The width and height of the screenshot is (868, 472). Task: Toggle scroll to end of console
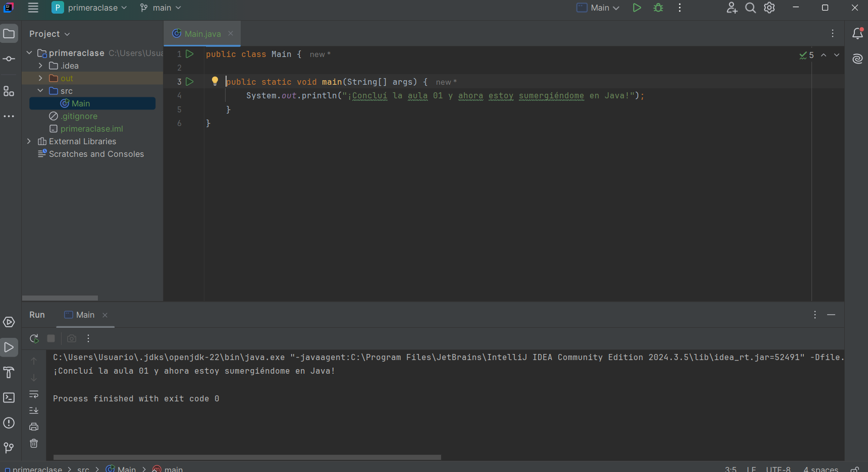(34, 410)
